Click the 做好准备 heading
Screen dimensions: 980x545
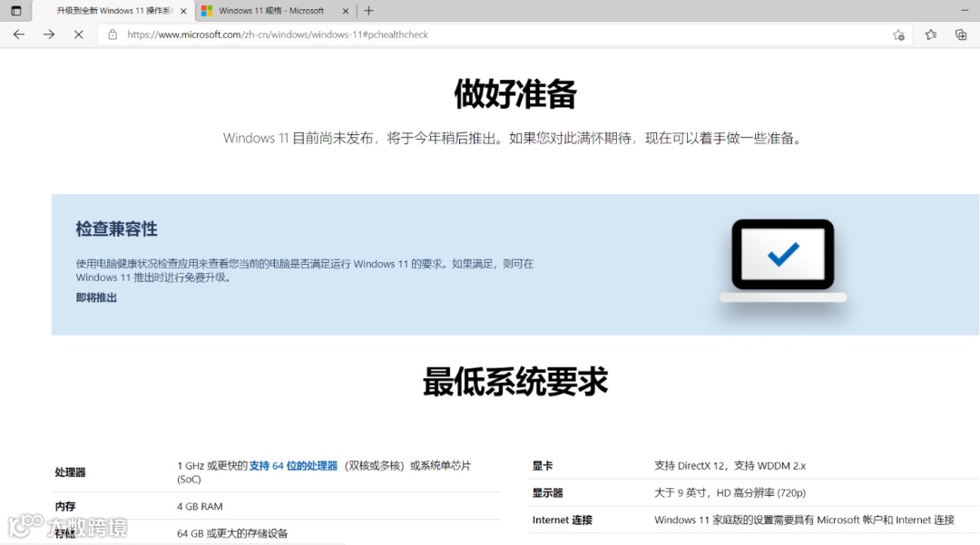515,93
